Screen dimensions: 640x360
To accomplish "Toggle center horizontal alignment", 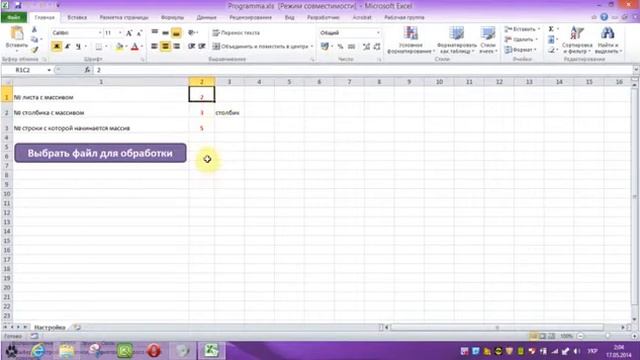I will pos(165,47).
